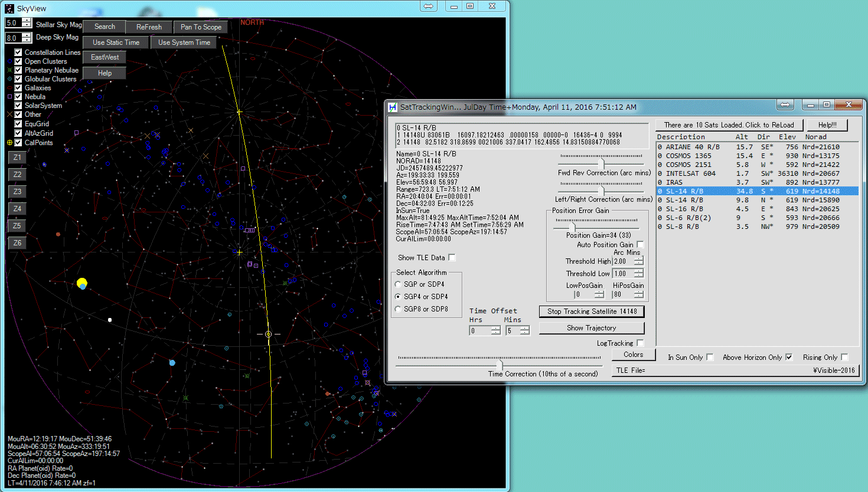Increase Threshold High value
The width and height of the screenshot is (868, 492).
click(x=638, y=258)
